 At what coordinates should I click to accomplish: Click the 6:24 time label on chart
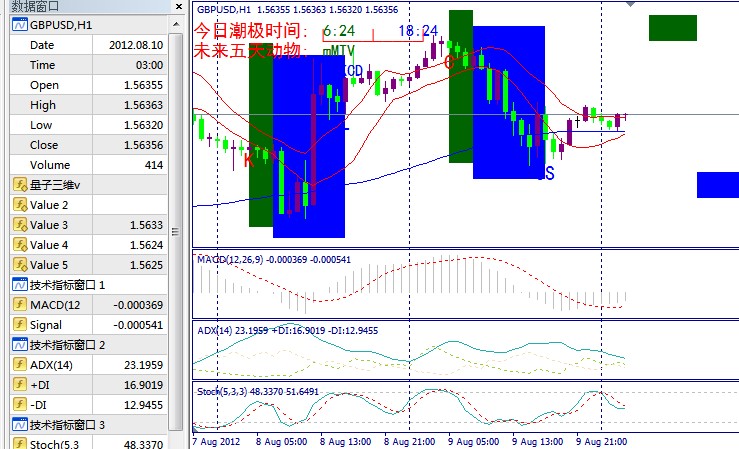click(x=339, y=31)
